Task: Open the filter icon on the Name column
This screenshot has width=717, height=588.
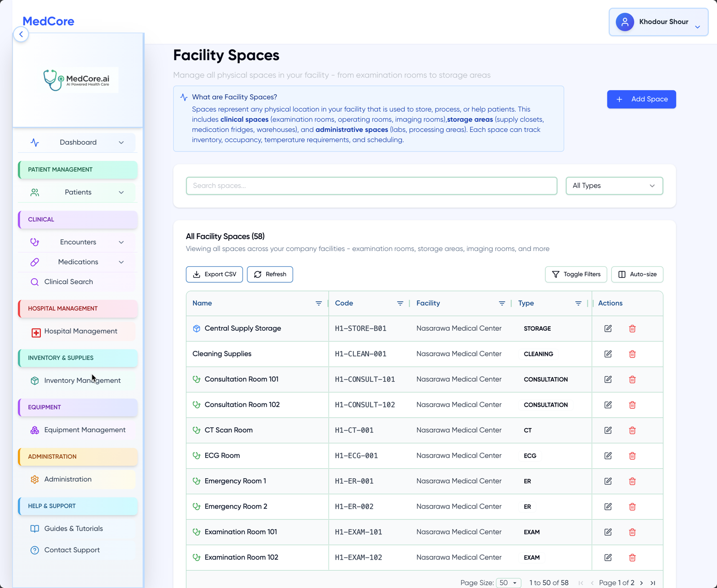Action: tap(319, 303)
